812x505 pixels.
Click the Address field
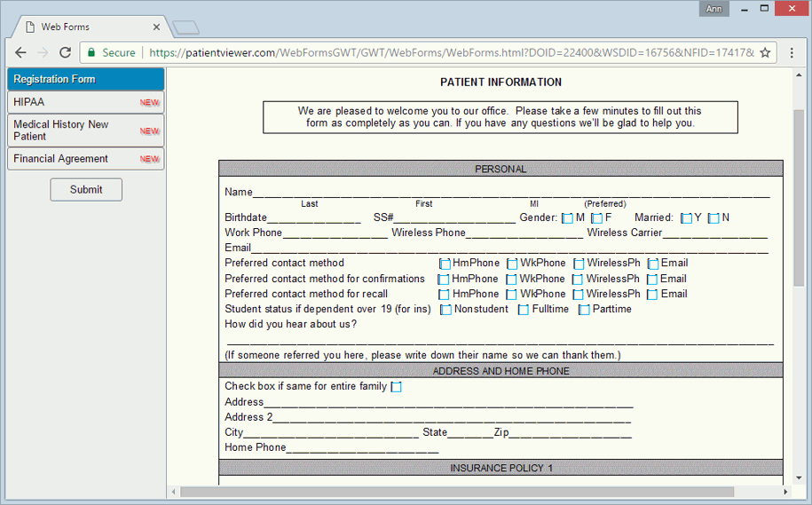coord(448,402)
